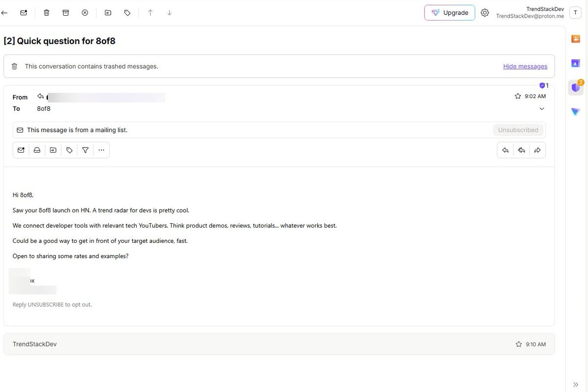
Task: Open message Label as option
Action: click(x=69, y=150)
